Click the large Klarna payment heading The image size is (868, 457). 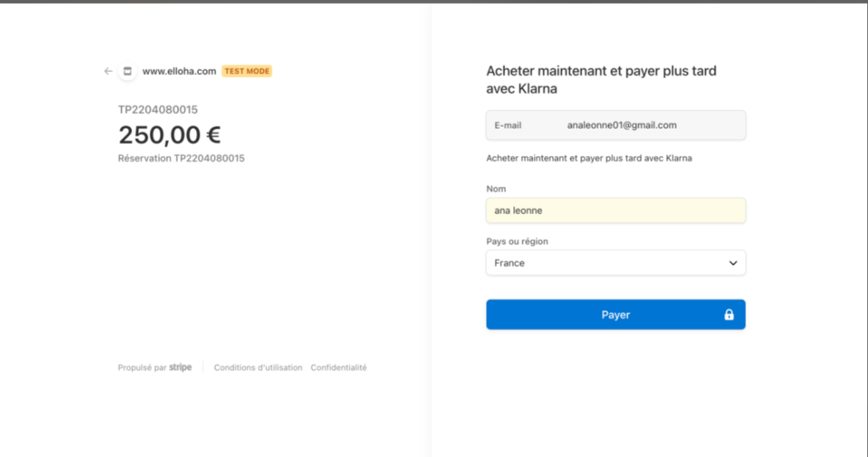click(x=601, y=80)
